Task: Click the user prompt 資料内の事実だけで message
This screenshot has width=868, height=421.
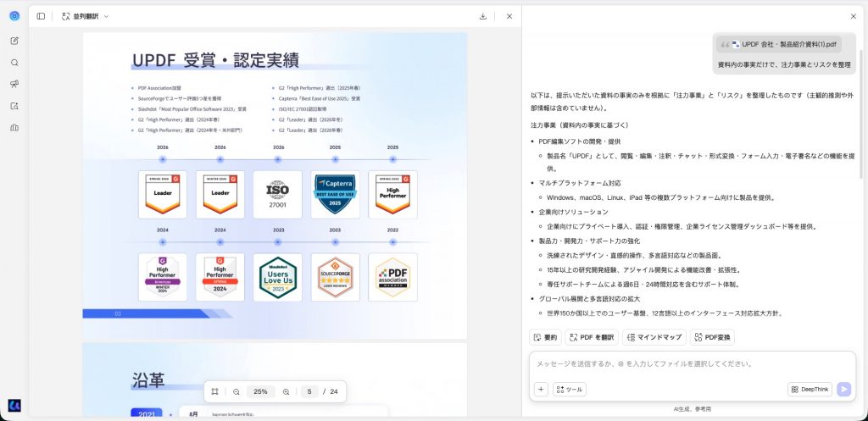Action: 784,64
